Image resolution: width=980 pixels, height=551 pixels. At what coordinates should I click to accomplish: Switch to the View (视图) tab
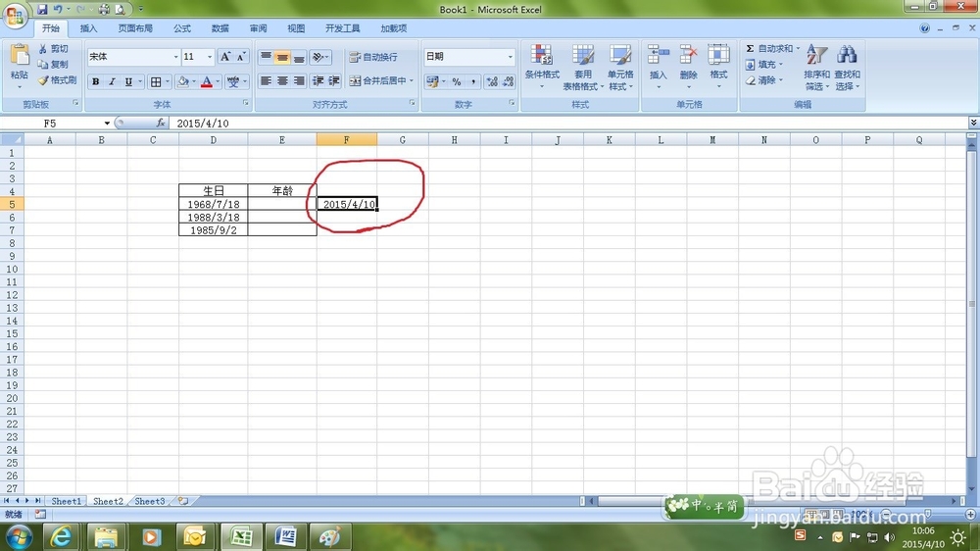296,28
